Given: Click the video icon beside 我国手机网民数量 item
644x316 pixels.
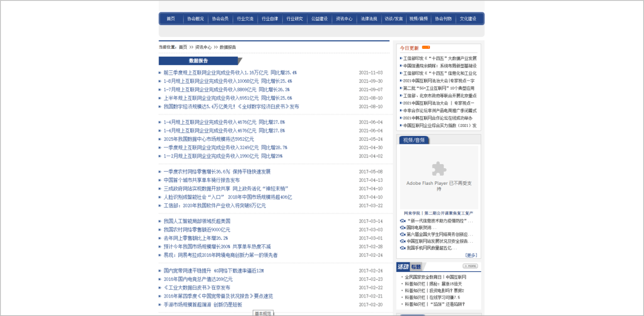Looking at the screenshot, I should 403,248.
